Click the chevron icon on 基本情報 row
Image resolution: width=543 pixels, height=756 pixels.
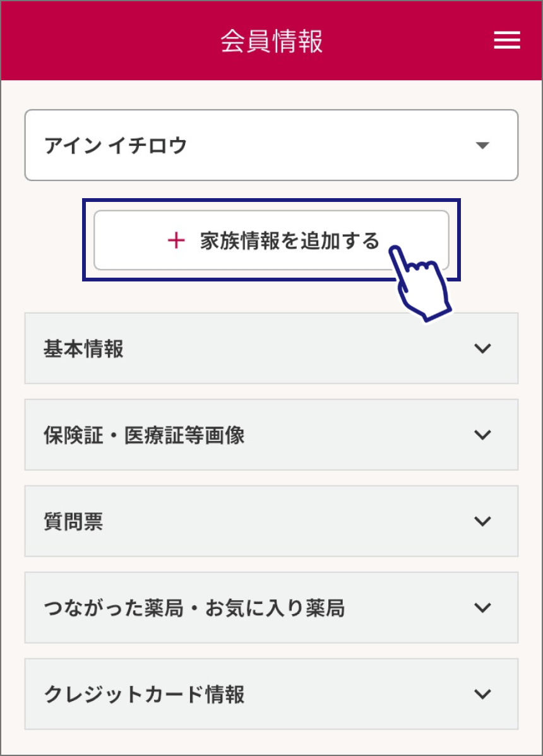482,348
